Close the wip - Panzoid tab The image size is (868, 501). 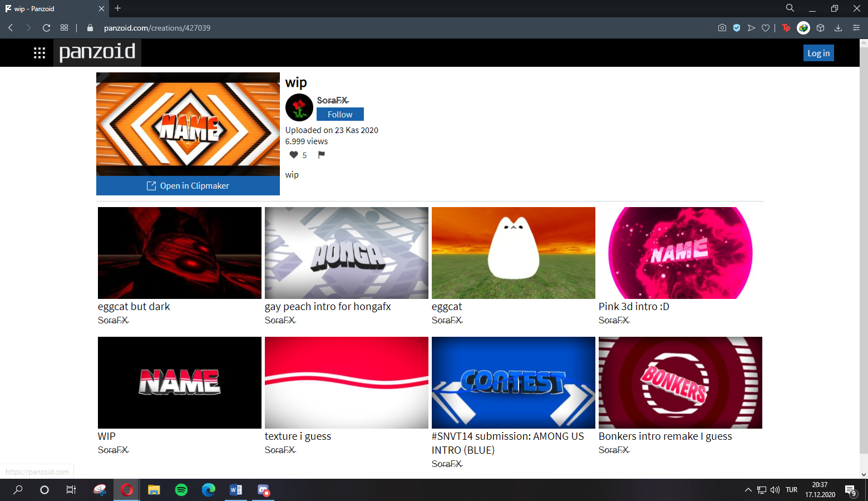[101, 9]
